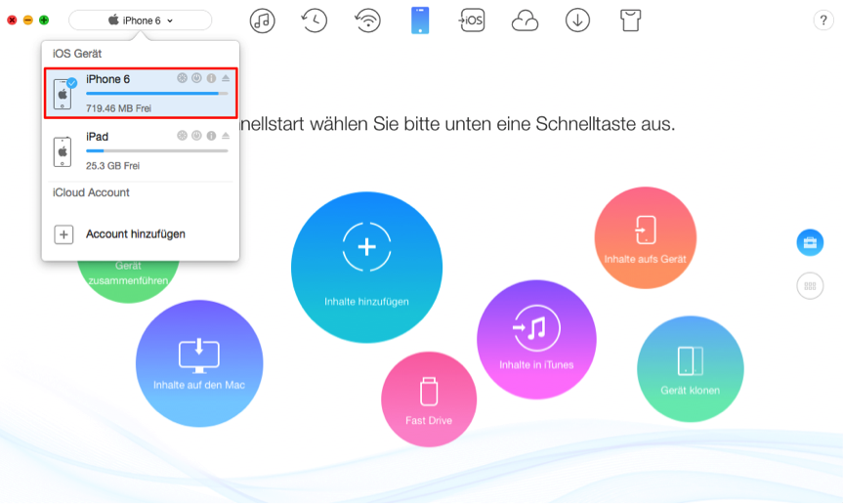Select the iPad device row

coord(141,151)
